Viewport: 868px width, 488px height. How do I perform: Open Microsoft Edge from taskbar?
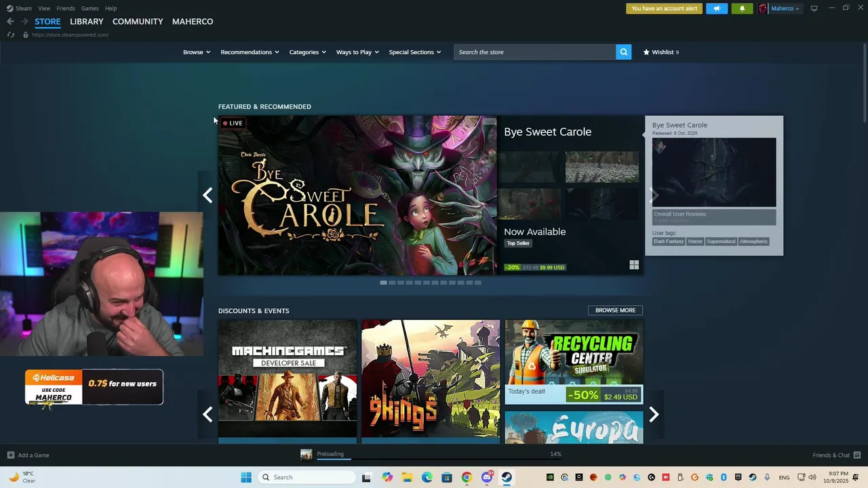pyautogui.click(x=427, y=477)
